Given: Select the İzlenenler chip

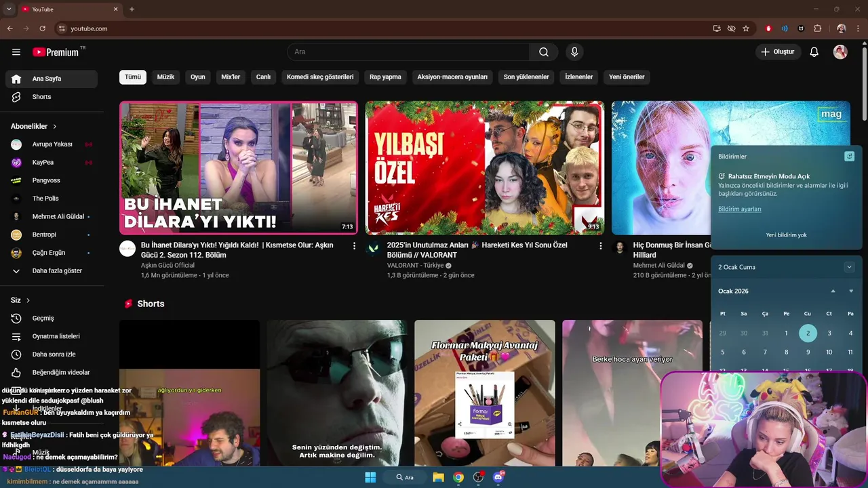Looking at the screenshot, I should tap(579, 77).
